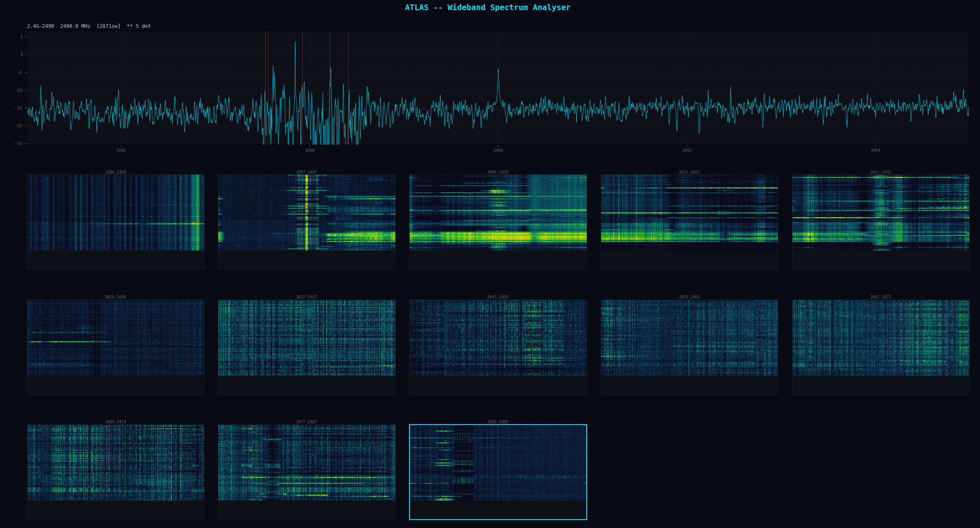Select the 2461-2471 waterfall panel
The image size is (980, 528).
tap(880, 347)
